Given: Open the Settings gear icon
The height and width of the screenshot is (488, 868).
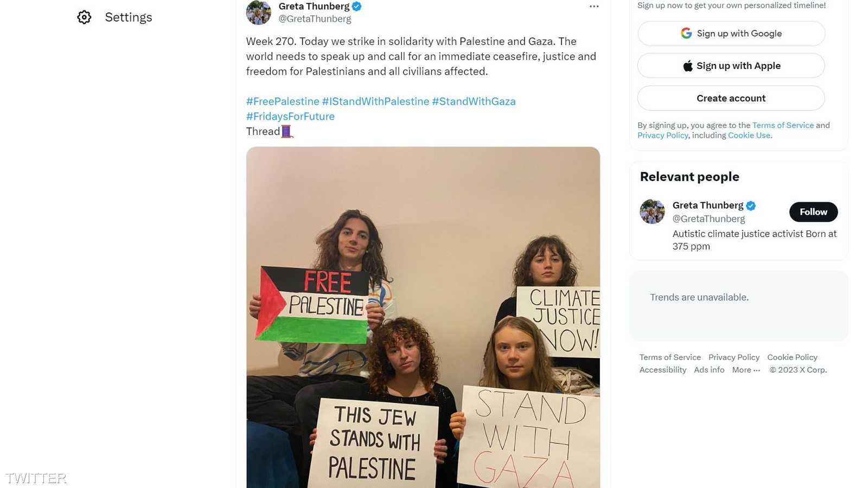Looking at the screenshot, I should click(84, 17).
